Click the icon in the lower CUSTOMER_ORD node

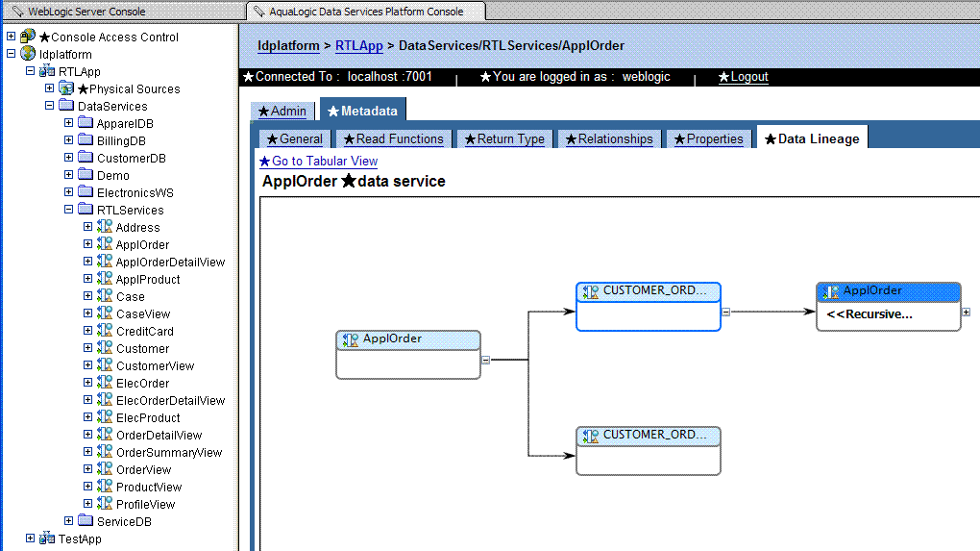click(x=590, y=436)
